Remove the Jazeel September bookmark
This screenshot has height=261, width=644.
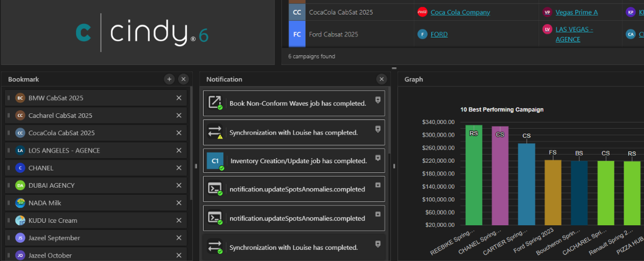point(179,238)
